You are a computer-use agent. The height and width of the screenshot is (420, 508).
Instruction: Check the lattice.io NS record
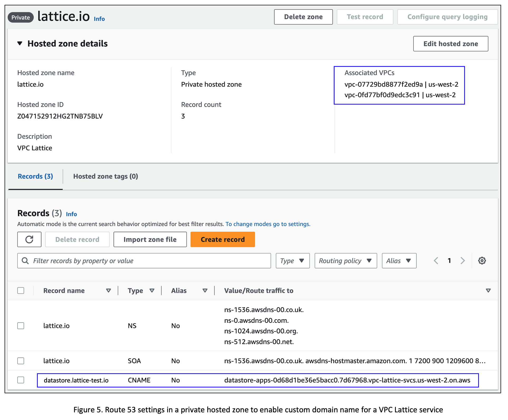(x=21, y=326)
